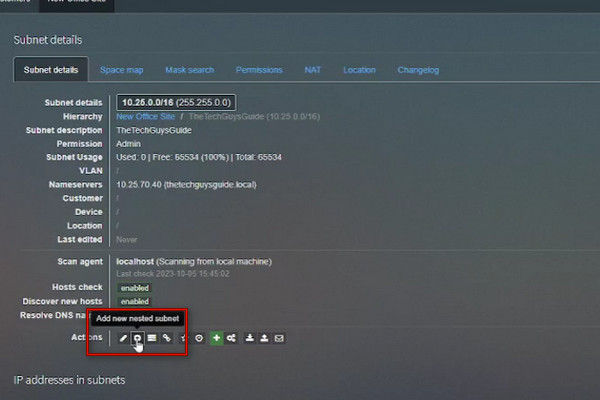Switch to the Space map tab

pyautogui.click(x=122, y=70)
